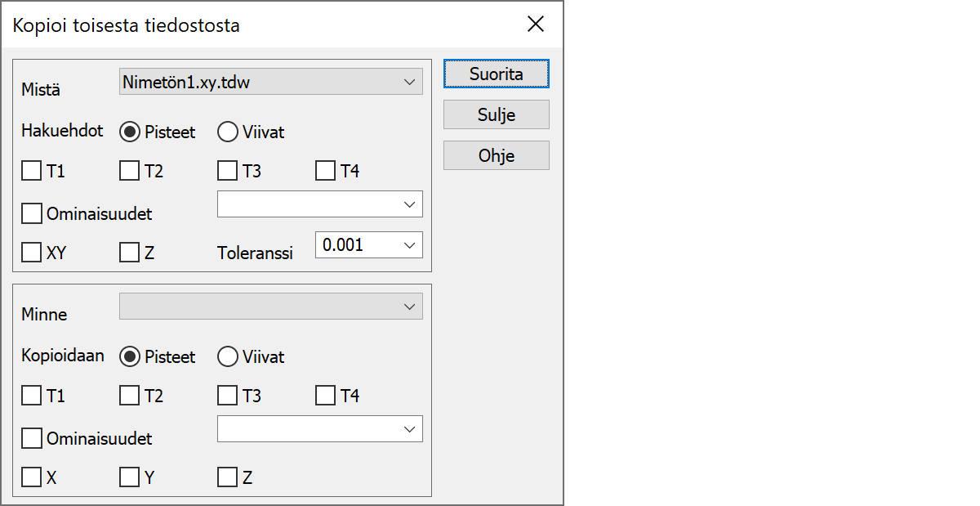Image resolution: width=980 pixels, height=506 pixels.
Task: Choose Viivat radio under Kopioidaan
Action: click(x=228, y=356)
